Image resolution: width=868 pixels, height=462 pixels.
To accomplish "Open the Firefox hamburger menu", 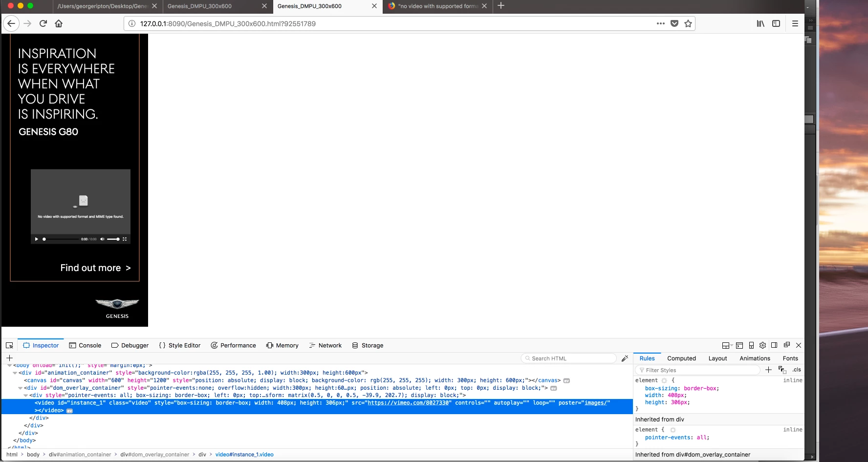I will [x=795, y=23].
